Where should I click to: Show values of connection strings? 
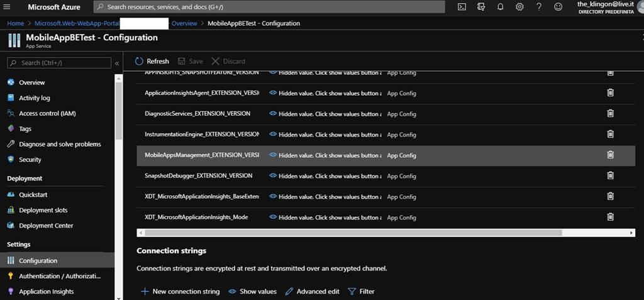click(x=253, y=291)
